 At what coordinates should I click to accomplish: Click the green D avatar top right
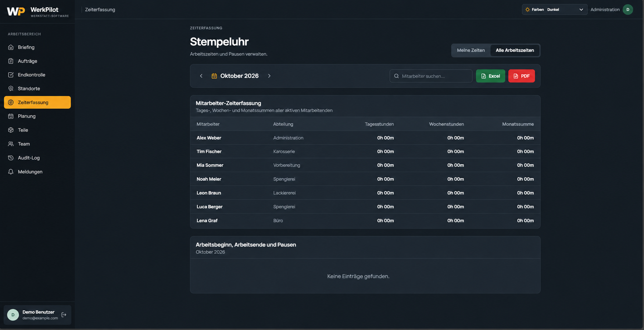[x=628, y=10]
